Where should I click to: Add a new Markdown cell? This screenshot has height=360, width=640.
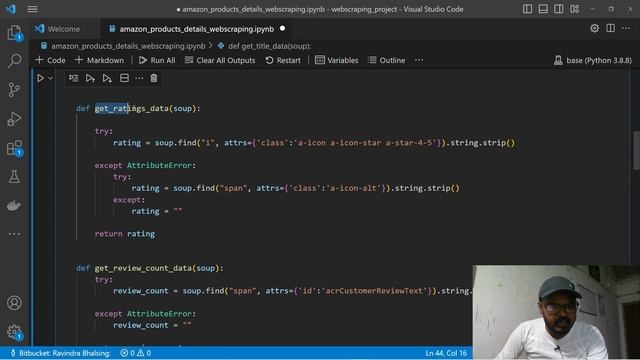click(99, 60)
